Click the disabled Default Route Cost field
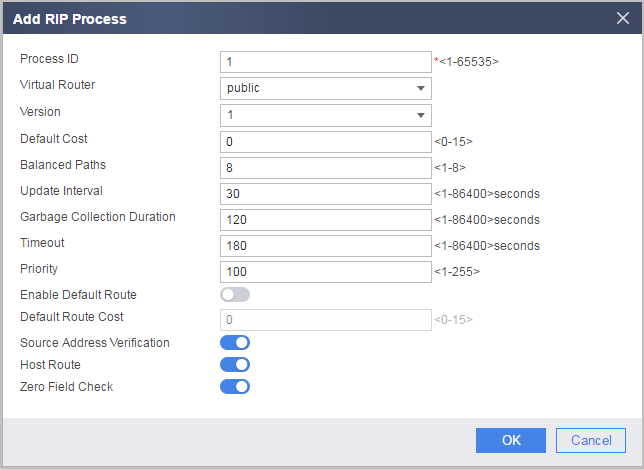This screenshot has height=469, width=644. (326, 320)
